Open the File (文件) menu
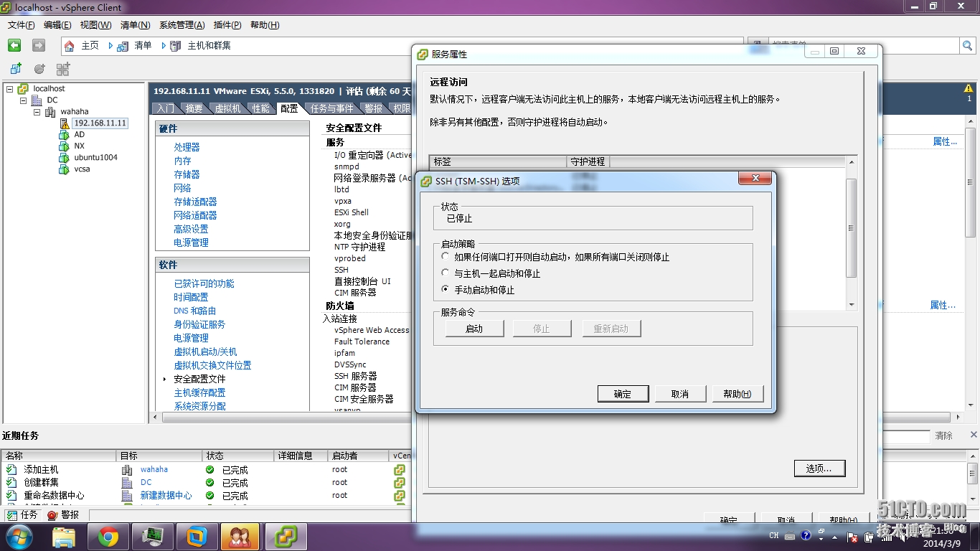 pos(22,25)
